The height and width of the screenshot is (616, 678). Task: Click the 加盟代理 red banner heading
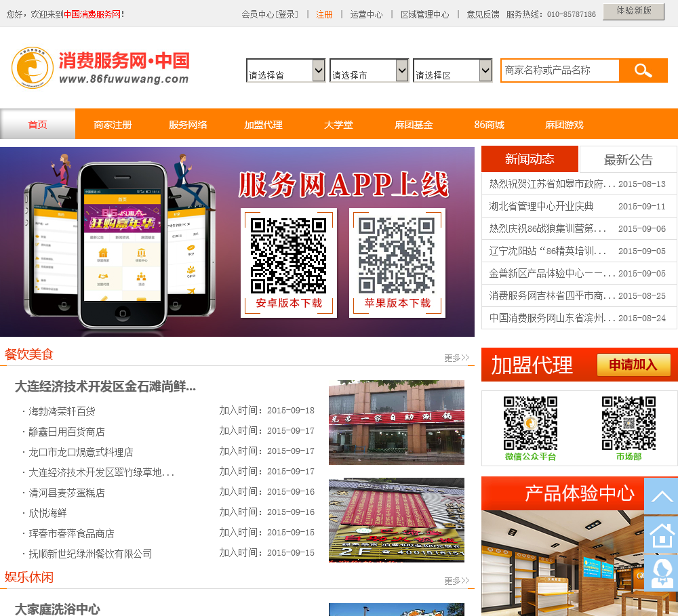pyautogui.click(x=532, y=365)
